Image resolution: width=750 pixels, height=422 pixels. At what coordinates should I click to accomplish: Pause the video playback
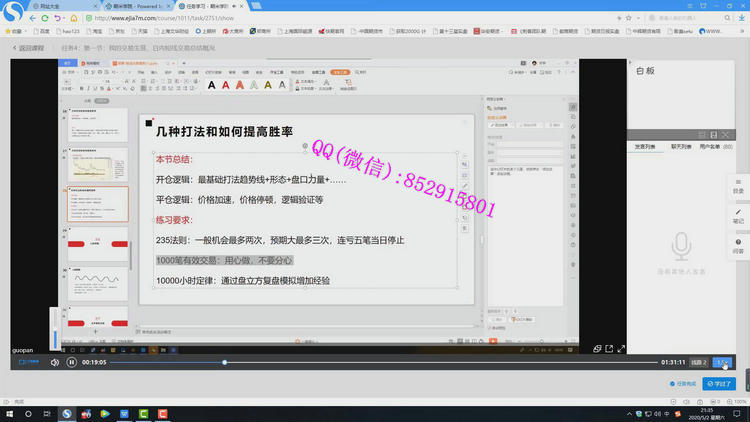pyautogui.click(x=71, y=362)
